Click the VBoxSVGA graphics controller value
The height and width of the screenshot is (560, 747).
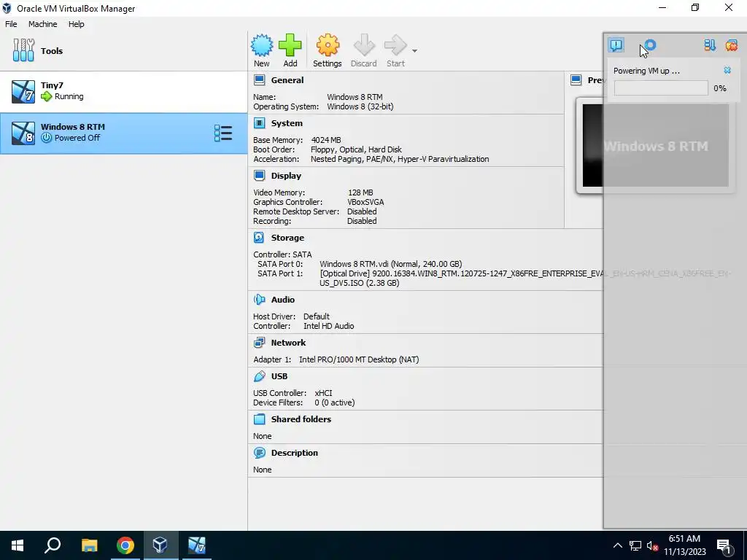366,202
